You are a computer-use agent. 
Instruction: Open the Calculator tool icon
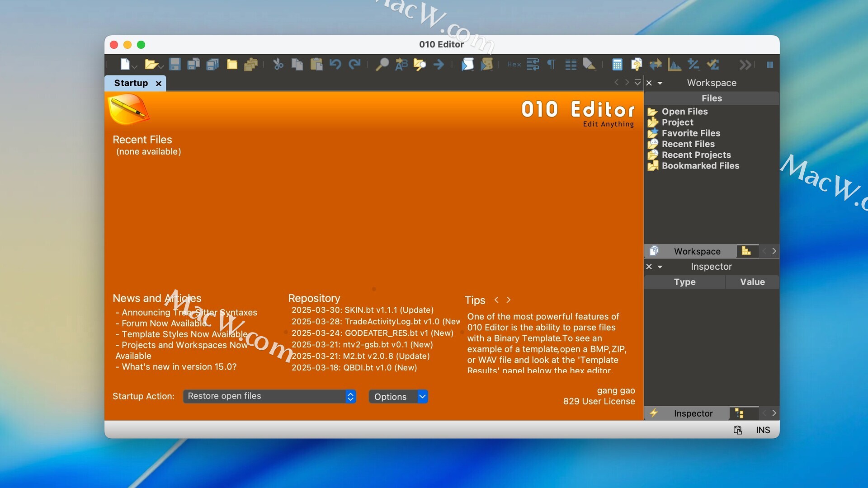tap(617, 65)
